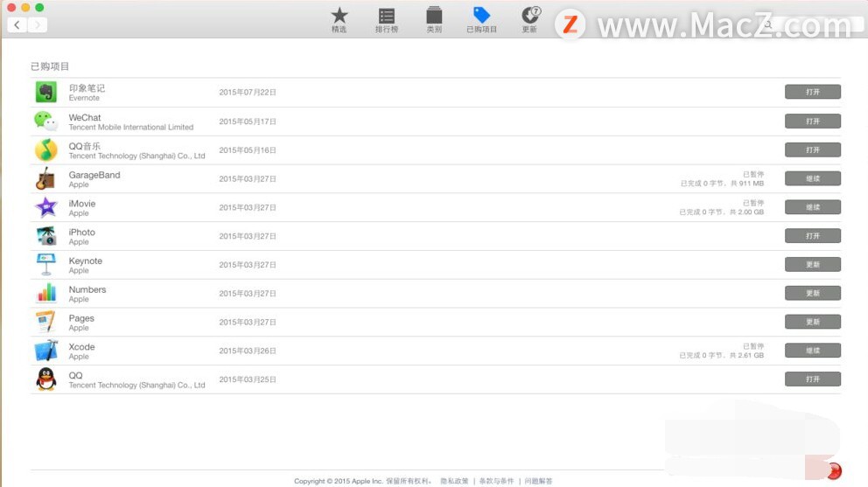Click the Xcode hammer icon
Screen dimensions: 868x487
coord(46,351)
